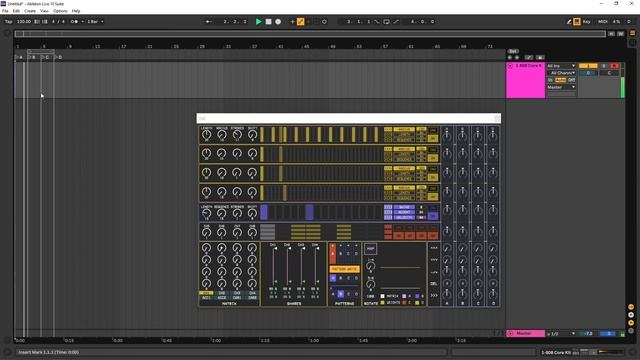Image resolution: width=640 pixels, height=360 pixels.
Task: Toggle the arrangement Loop switch
Action: point(386,22)
